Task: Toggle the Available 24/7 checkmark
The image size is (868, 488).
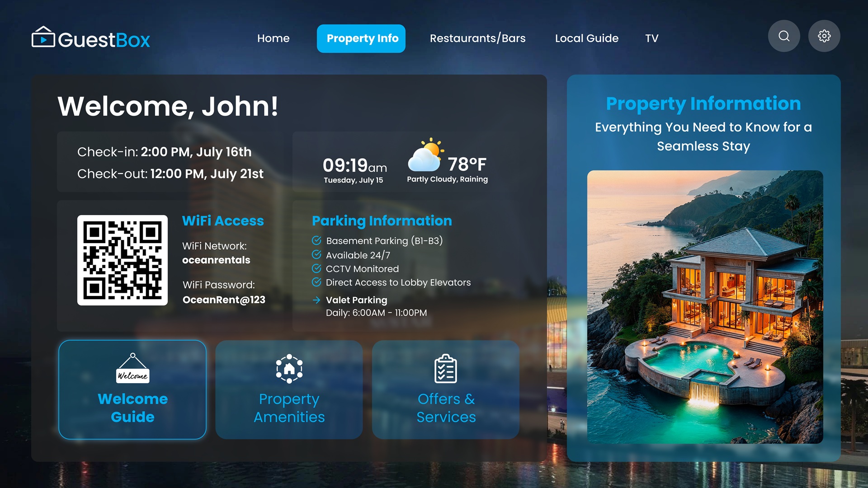Action: pyautogui.click(x=316, y=254)
